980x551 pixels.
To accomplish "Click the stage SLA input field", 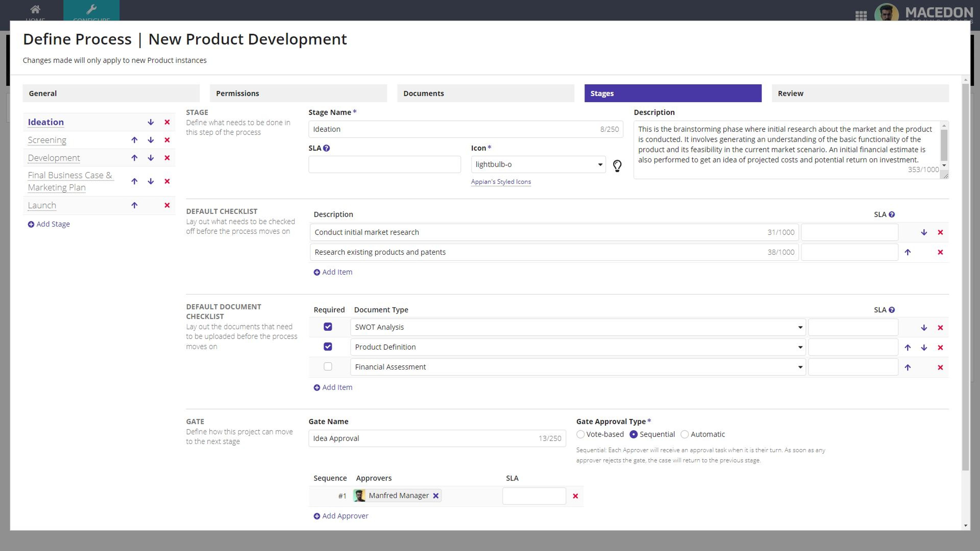I will click(x=385, y=164).
